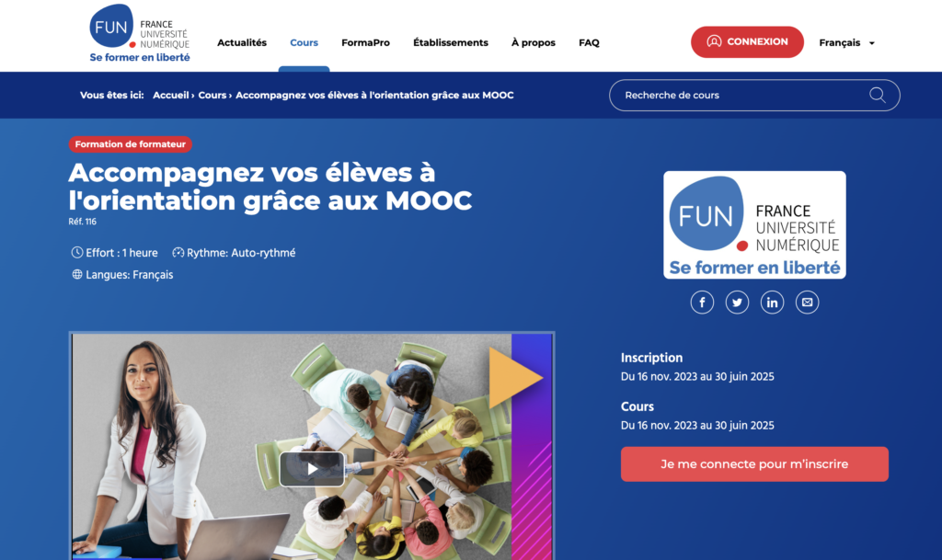Share the course on LinkedIn
Viewport: 942px width, 560px height.
(x=772, y=302)
